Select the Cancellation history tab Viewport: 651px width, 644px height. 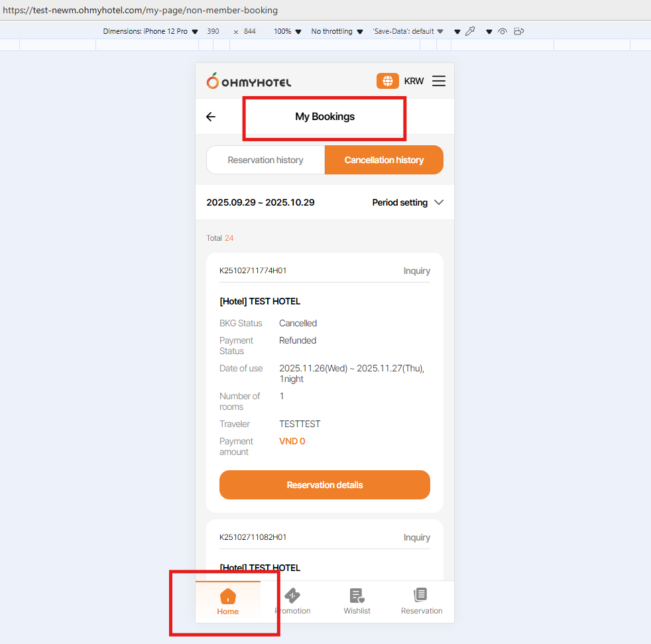(x=384, y=160)
